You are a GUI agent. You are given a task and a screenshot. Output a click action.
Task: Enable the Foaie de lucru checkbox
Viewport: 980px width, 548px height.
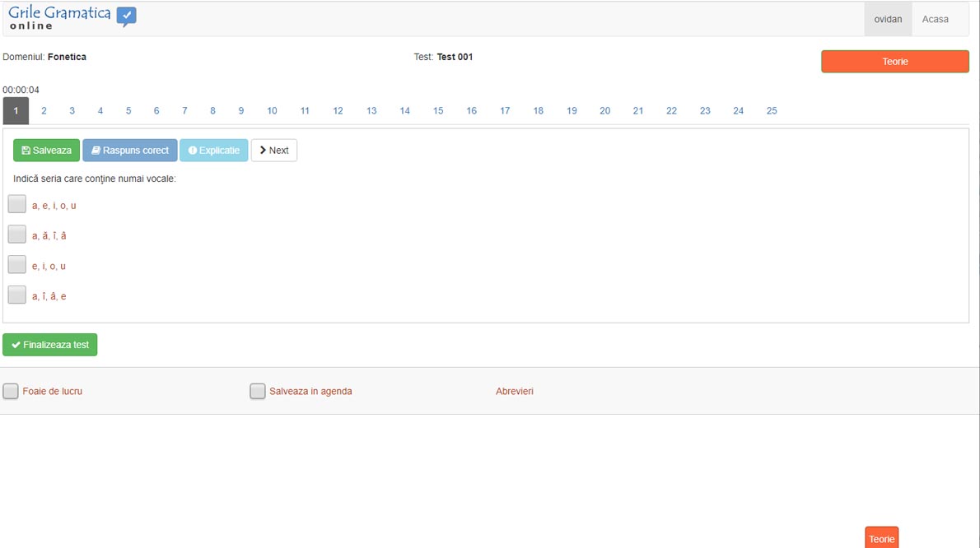pos(11,392)
